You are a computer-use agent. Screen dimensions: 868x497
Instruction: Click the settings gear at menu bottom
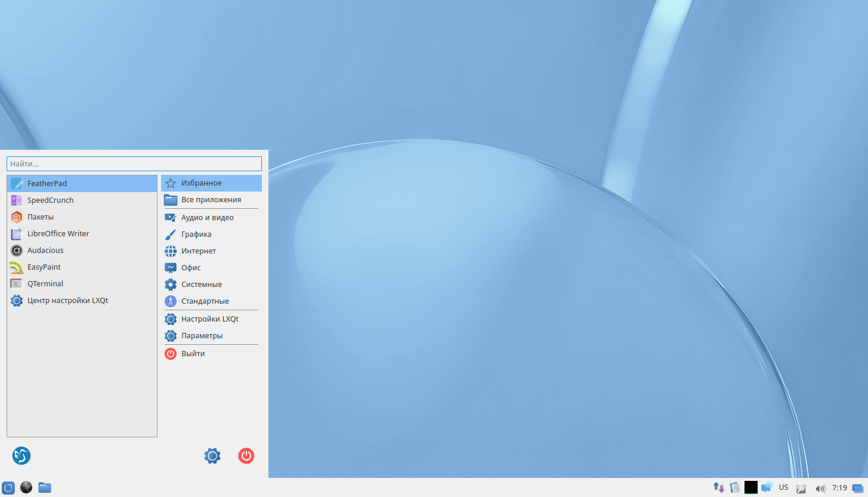click(212, 456)
